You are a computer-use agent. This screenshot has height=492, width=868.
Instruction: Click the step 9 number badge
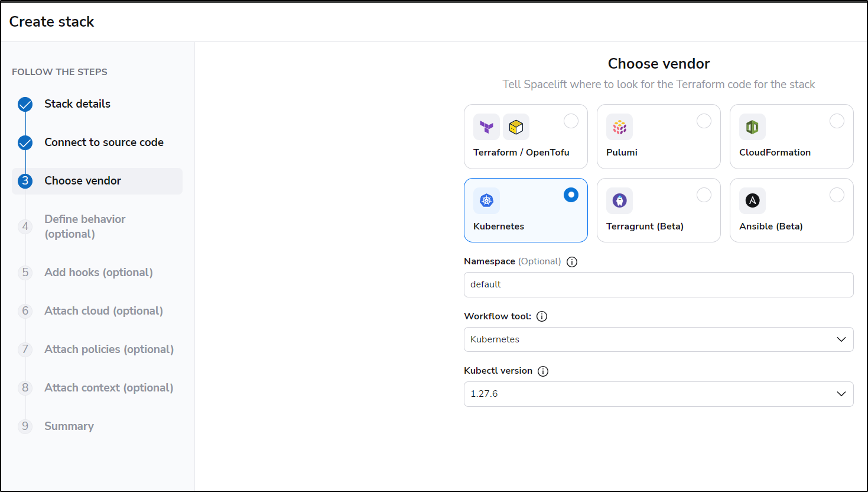pyautogui.click(x=25, y=426)
